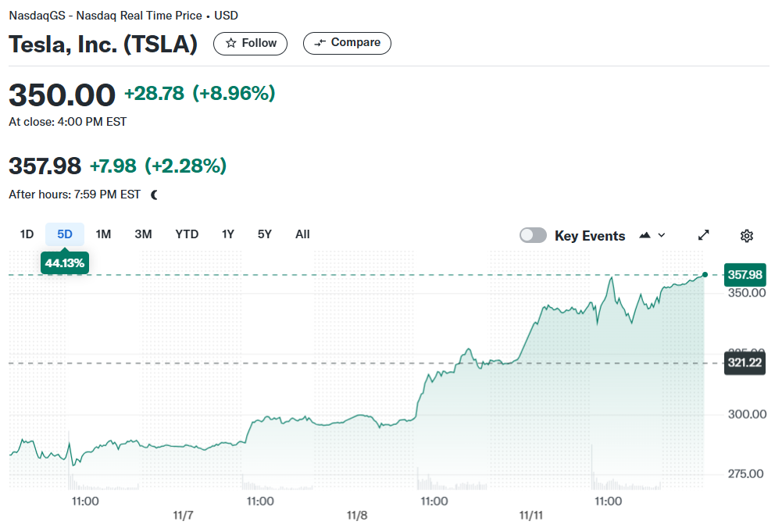Select the 5Y time range

click(x=265, y=234)
